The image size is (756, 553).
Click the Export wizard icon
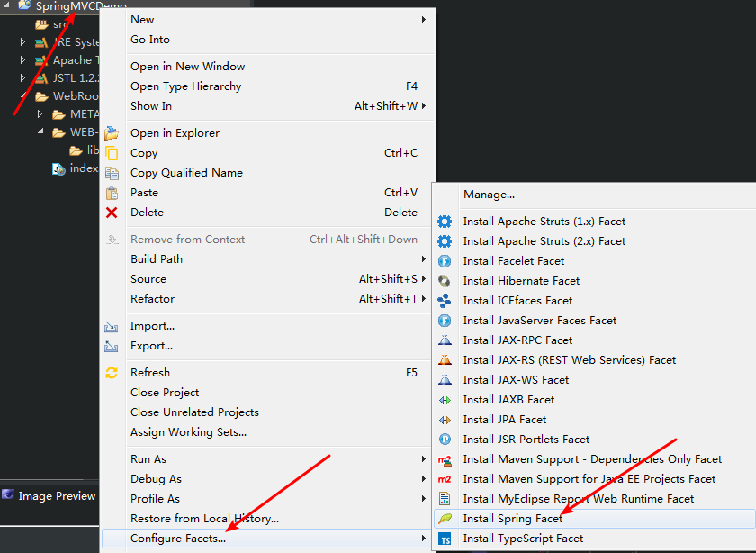(x=112, y=345)
